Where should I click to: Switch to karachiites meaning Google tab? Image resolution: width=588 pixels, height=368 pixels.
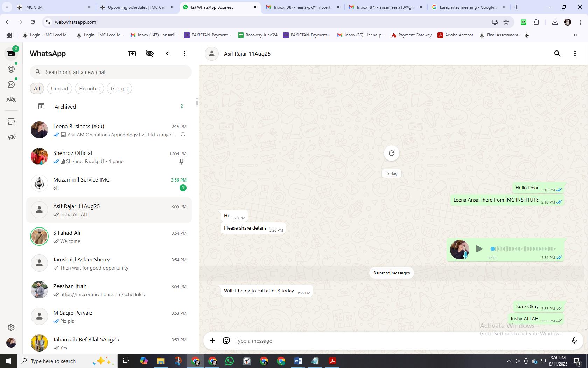[468, 7]
